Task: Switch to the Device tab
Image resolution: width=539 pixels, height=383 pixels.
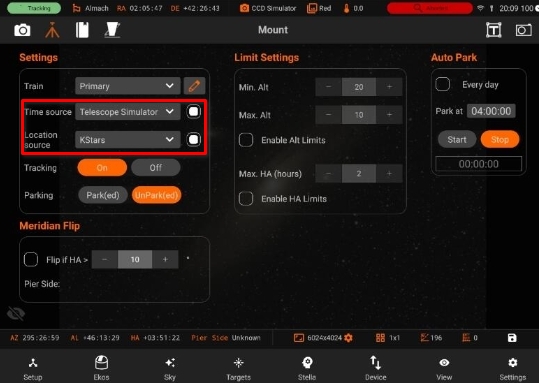Action: point(375,368)
